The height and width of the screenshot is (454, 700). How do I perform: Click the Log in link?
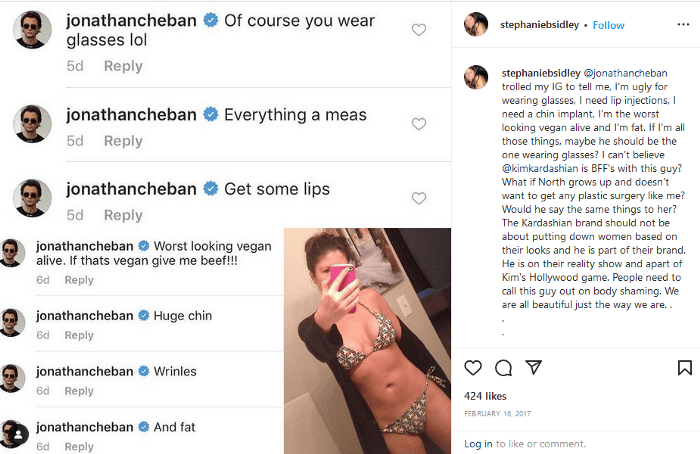(478, 444)
